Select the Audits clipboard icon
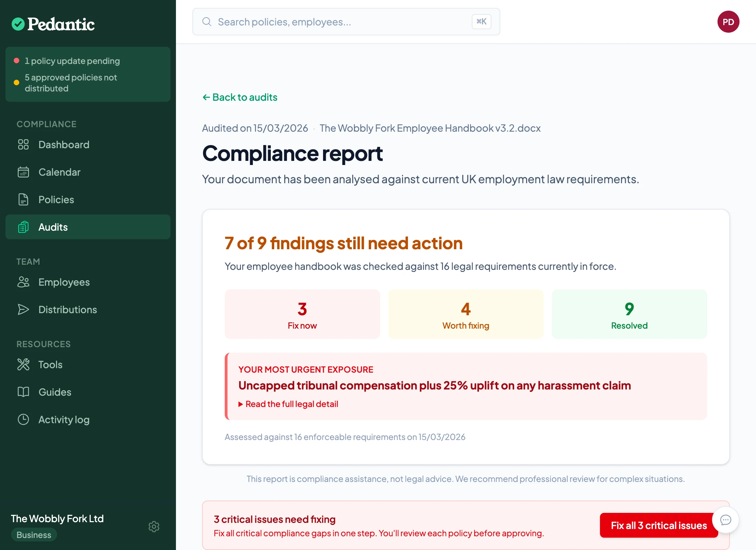Screen dimensions: 756x550 [23, 227]
